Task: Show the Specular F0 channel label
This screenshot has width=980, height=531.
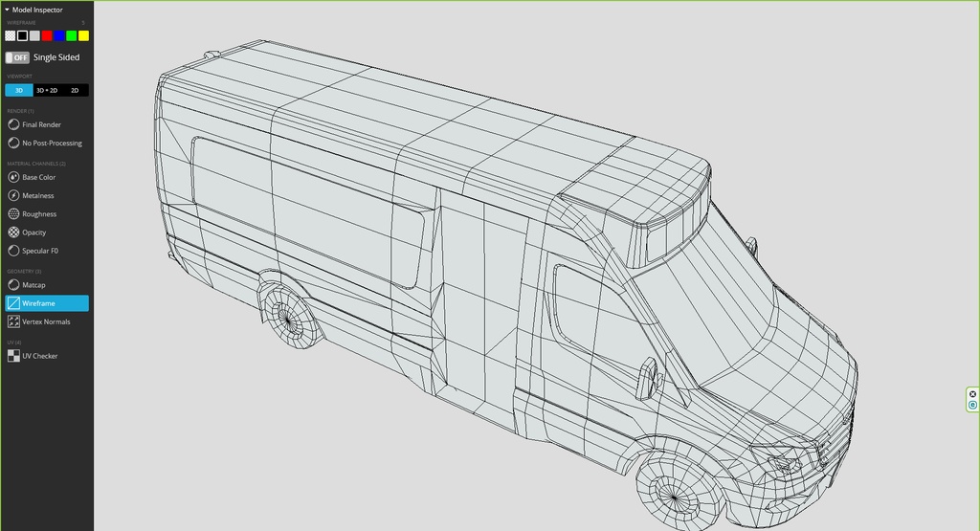Action: point(40,251)
